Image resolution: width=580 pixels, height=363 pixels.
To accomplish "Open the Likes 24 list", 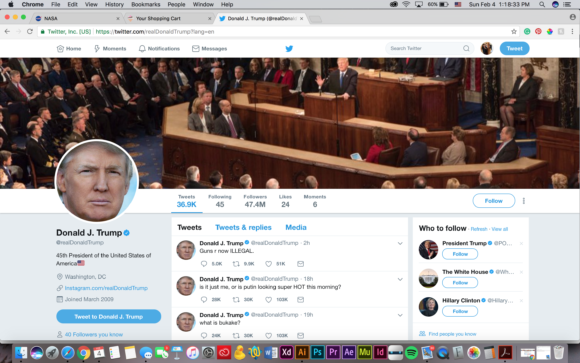I will pyautogui.click(x=285, y=201).
